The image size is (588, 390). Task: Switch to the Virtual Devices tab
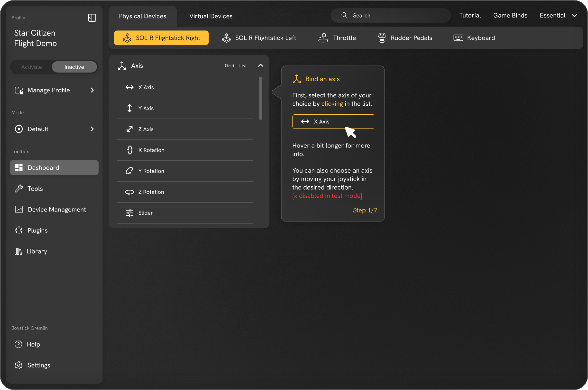(x=211, y=16)
